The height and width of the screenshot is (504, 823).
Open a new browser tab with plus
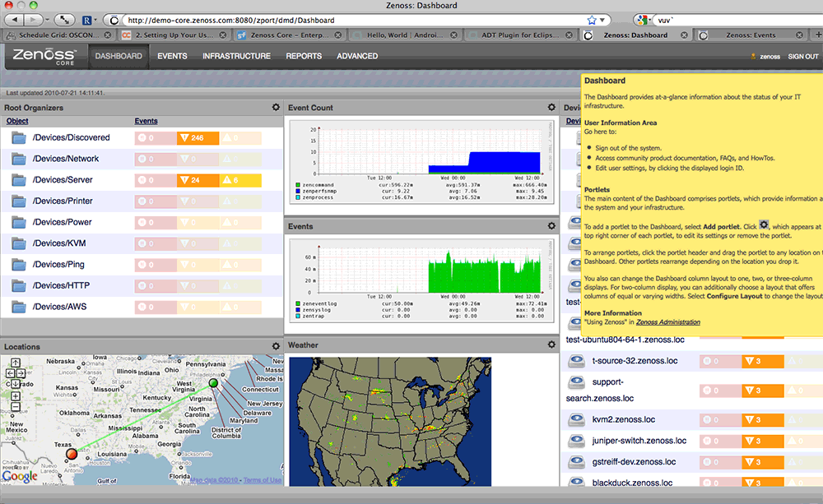click(817, 35)
